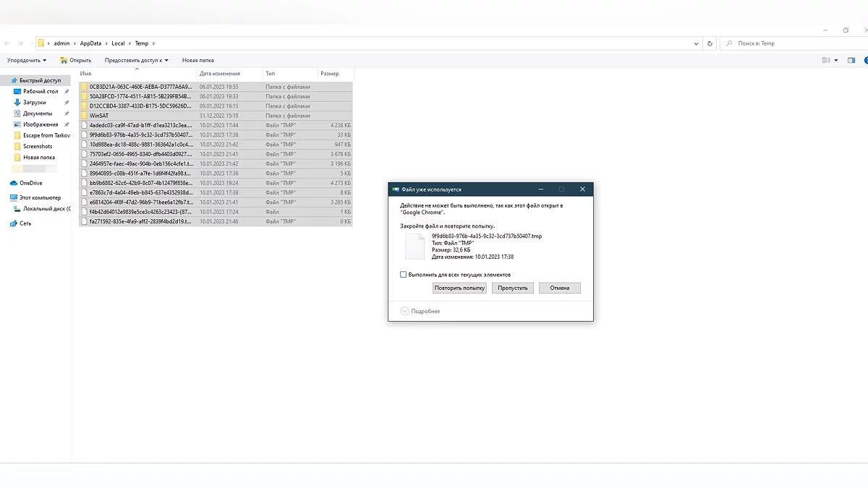Select file 'bb9b6882-62c6-42b9-8c07-4b12479f858e...'

tap(216, 183)
